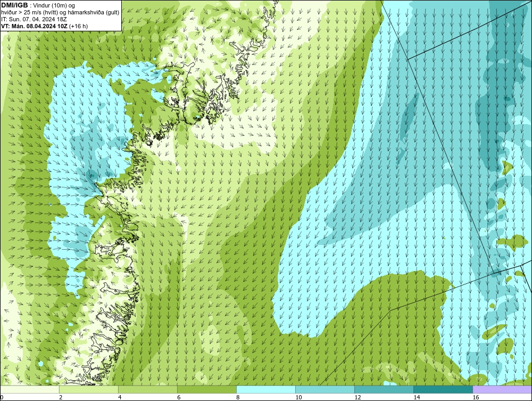Click the 14–16 m/s dark teal swatch
This screenshot has width=532, height=401.
[x=443, y=389]
